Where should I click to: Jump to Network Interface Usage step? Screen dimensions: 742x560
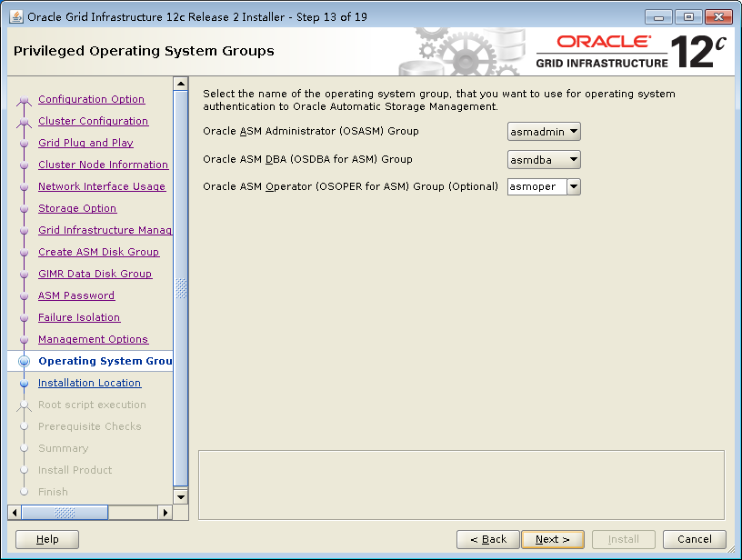(x=102, y=186)
